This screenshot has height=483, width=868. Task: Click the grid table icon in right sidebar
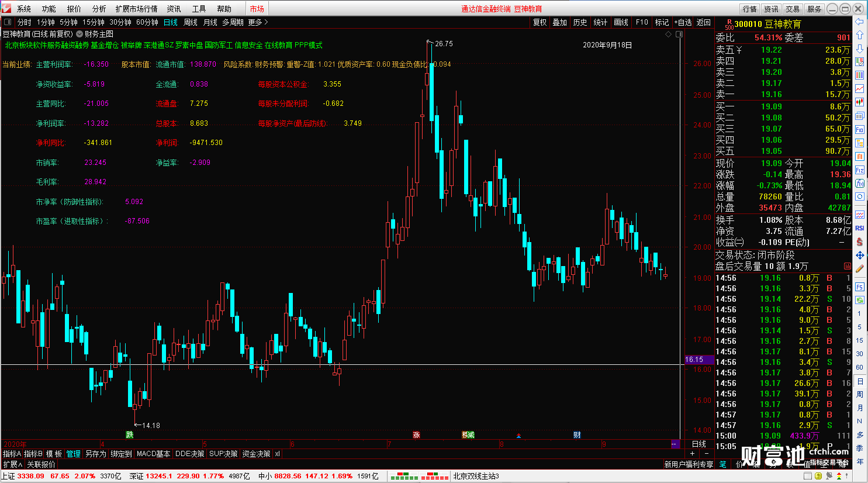pyautogui.click(x=859, y=75)
